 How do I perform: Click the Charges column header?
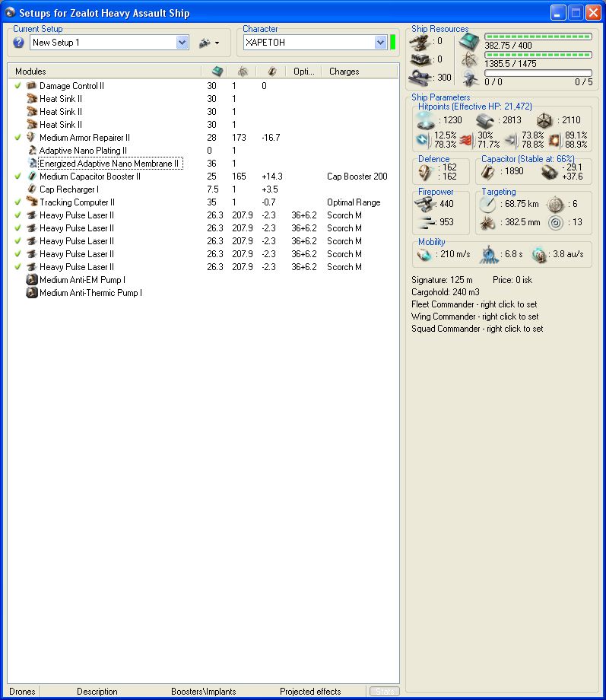360,71
